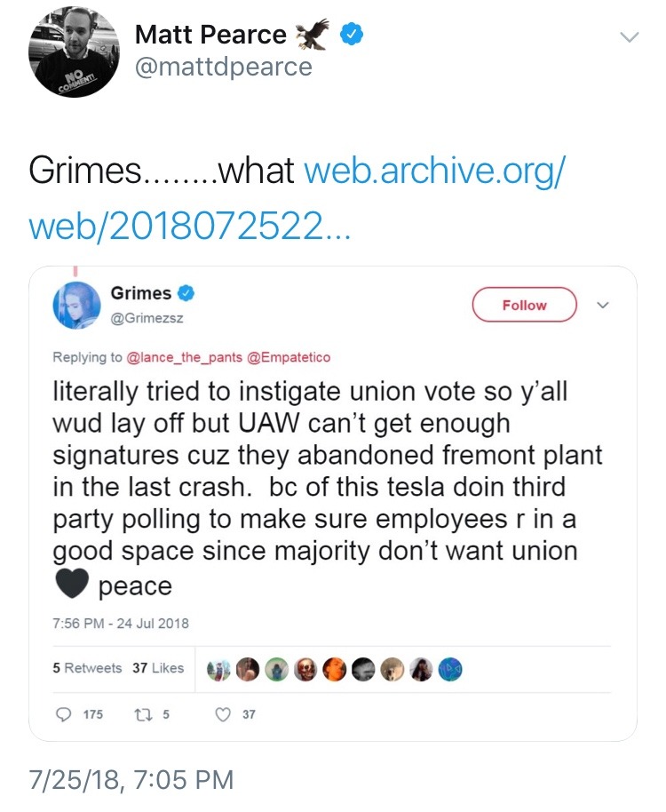Image resolution: width=666 pixels, height=812 pixels.
Task: Open the dropdown arrow beside Follow button
Action: coord(603,305)
